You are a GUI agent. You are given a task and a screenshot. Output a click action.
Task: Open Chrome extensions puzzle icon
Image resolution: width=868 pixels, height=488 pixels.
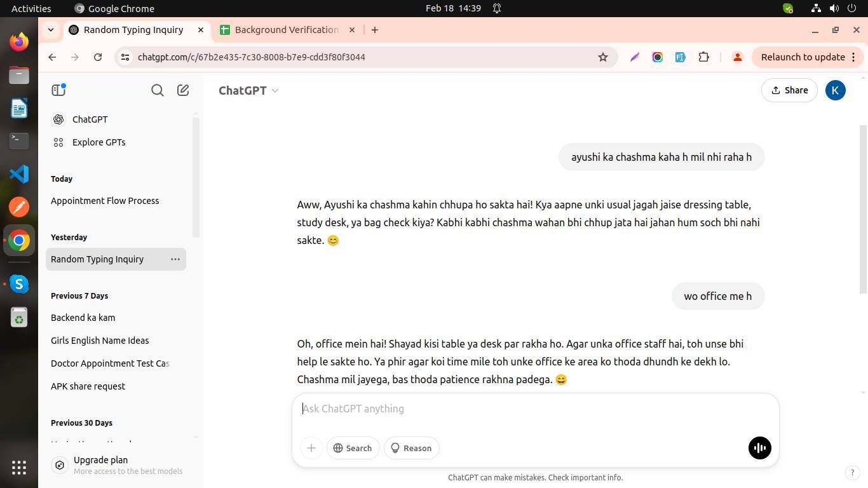coord(703,57)
